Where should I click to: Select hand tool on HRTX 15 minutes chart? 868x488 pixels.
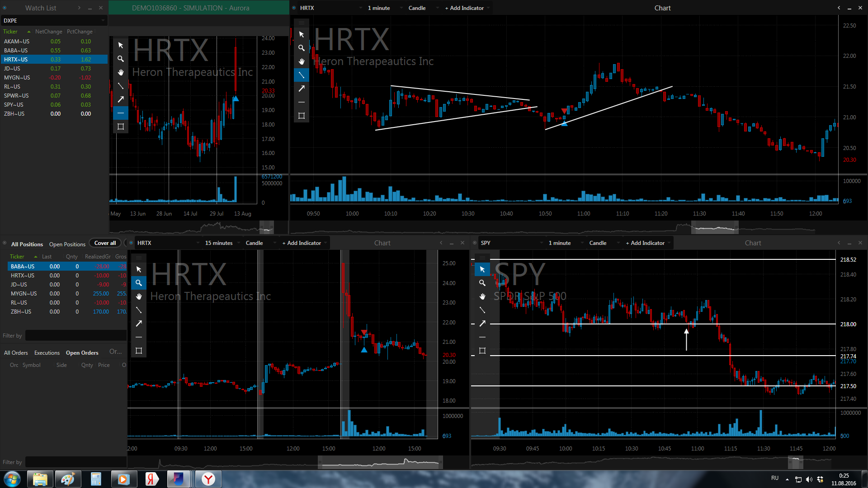pyautogui.click(x=139, y=296)
